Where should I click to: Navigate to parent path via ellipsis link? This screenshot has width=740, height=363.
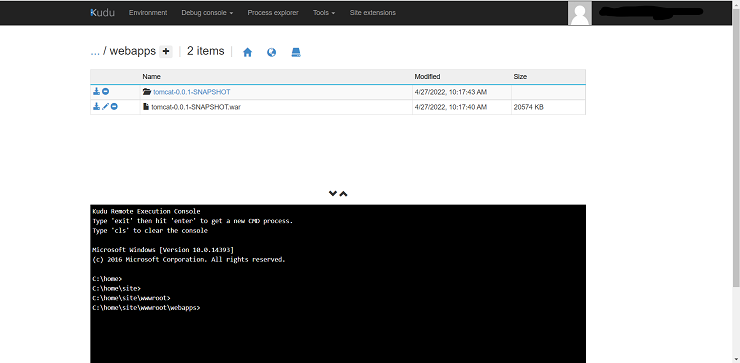pyautogui.click(x=95, y=51)
